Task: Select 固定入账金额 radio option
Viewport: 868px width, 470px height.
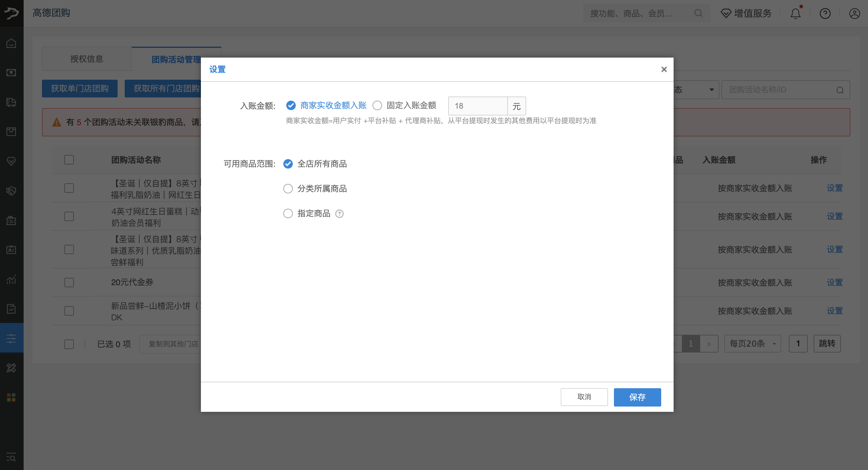Action: pos(377,106)
